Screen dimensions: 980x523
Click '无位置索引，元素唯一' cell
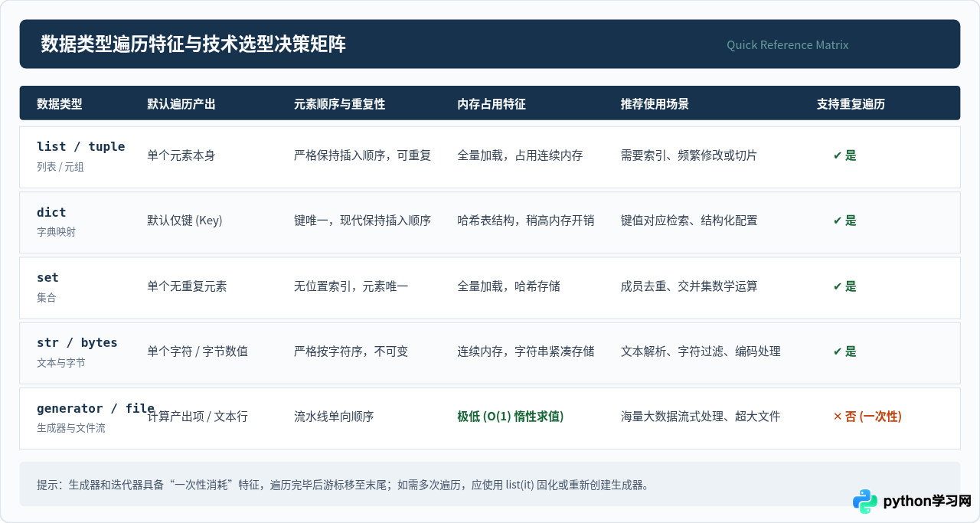[x=351, y=286]
